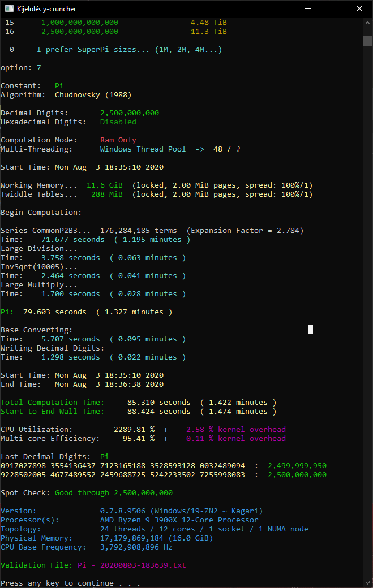Viewport: 373px width, 588px height.
Task: Click "Good through 2,500,000,000" spot check
Action: click(x=114, y=493)
